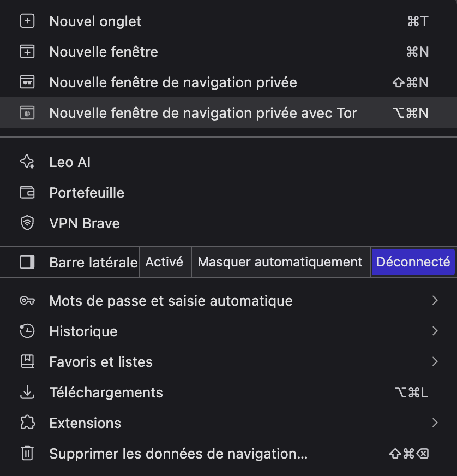457x476 pixels.
Task: Select Masquer automatiquement sidebar option
Action: (280, 262)
